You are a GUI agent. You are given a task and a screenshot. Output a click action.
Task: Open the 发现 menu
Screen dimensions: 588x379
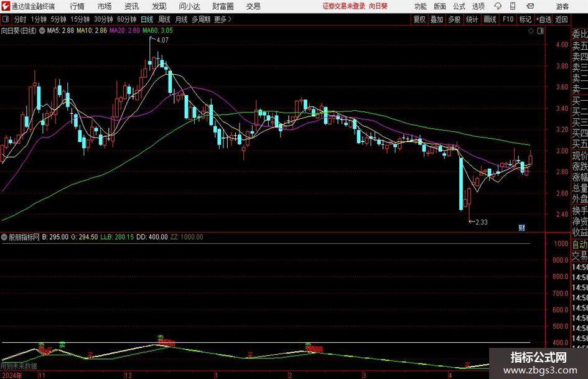point(159,6)
